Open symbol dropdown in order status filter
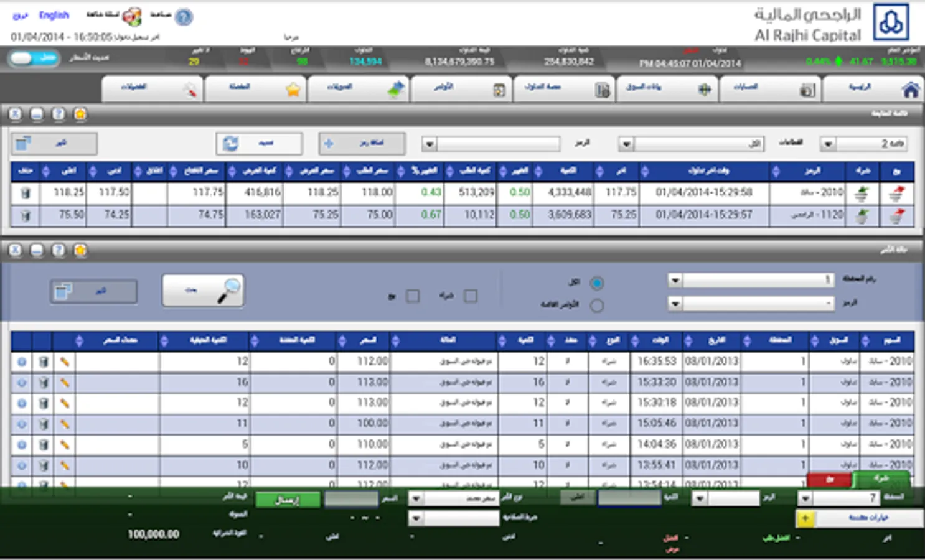The image size is (925, 560). pos(751,303)
